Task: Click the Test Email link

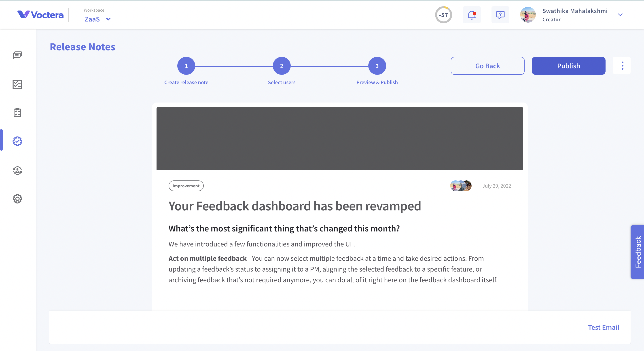Action: (604, 327)
